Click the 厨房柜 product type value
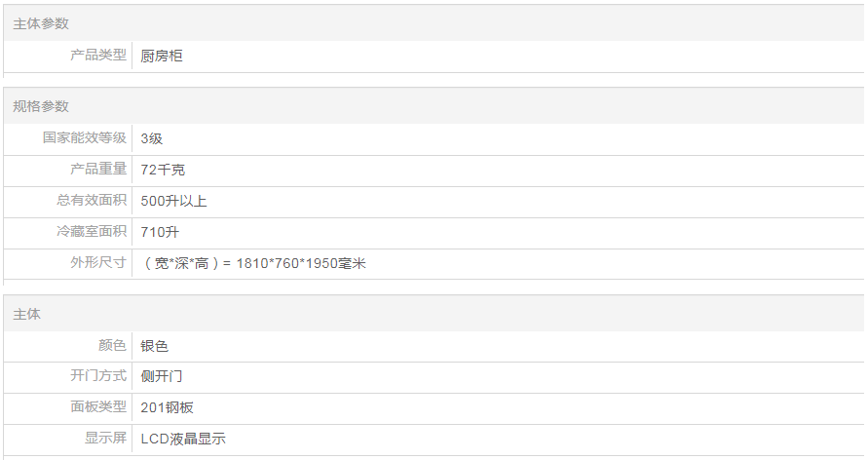The image size is (868, 460). [162, 56]
